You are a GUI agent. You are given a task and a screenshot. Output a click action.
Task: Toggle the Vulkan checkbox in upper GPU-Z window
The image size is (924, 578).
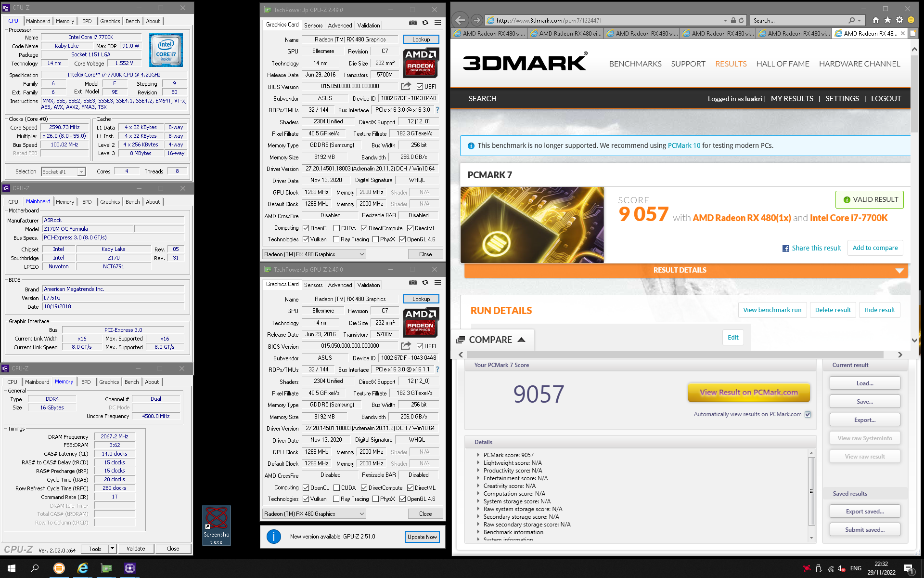pos(306,239)
